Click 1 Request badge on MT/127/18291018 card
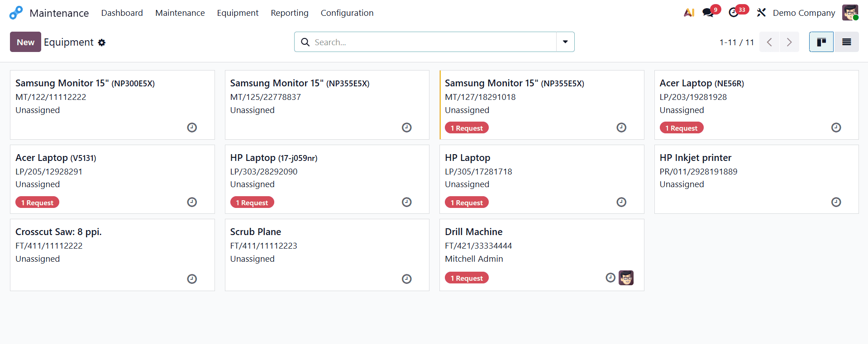 (467, 128)
